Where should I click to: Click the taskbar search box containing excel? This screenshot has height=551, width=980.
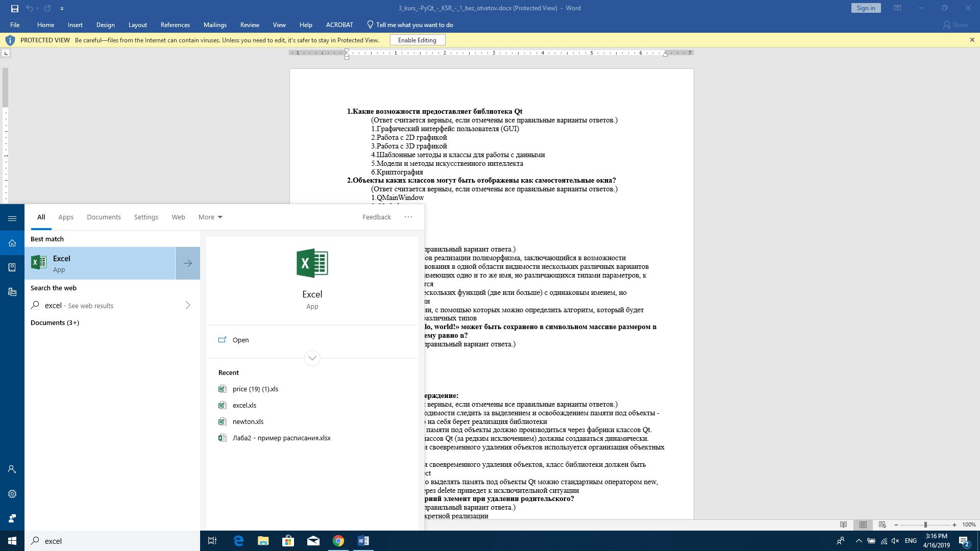point(112,541)
